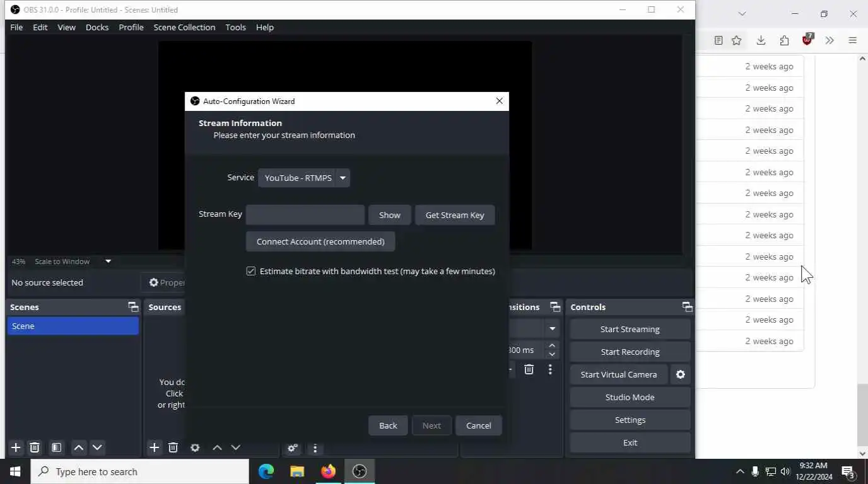Close the Auto-Configuration Wizard dialog
Image resolution: width=868 pixels, height=484 pixels.
coord(500,101)
